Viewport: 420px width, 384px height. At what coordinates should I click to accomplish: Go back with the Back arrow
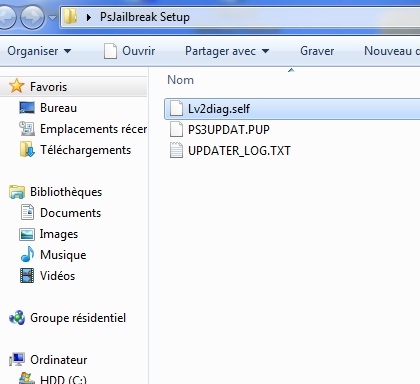(x=7, y=17)
